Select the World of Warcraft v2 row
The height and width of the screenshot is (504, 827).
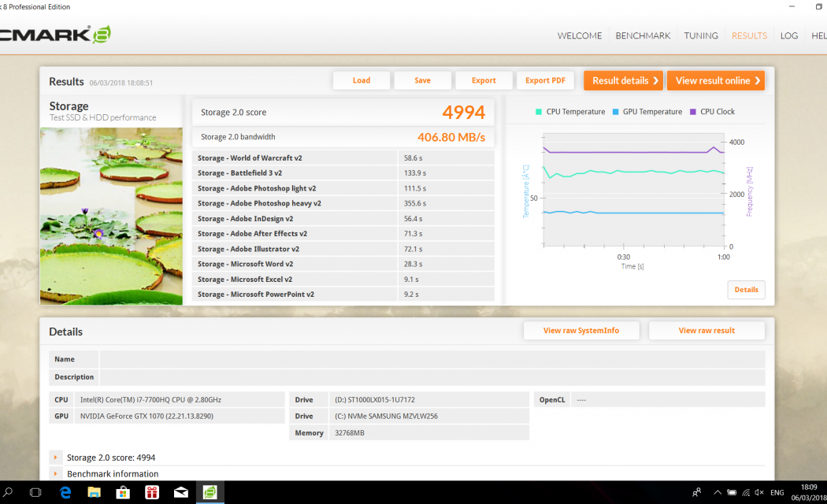coord(343,157)
